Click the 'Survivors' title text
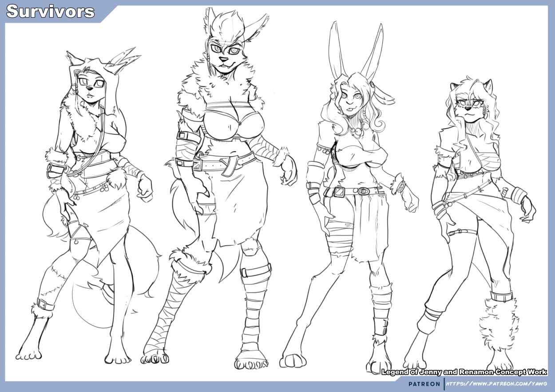 pyautogui.click(x=51, y=12)
